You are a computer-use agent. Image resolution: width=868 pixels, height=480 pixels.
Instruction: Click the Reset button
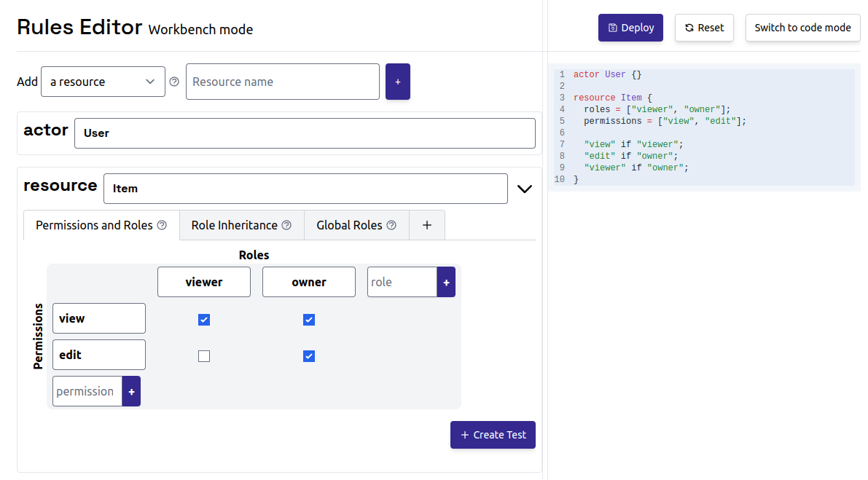pos(704,28)
